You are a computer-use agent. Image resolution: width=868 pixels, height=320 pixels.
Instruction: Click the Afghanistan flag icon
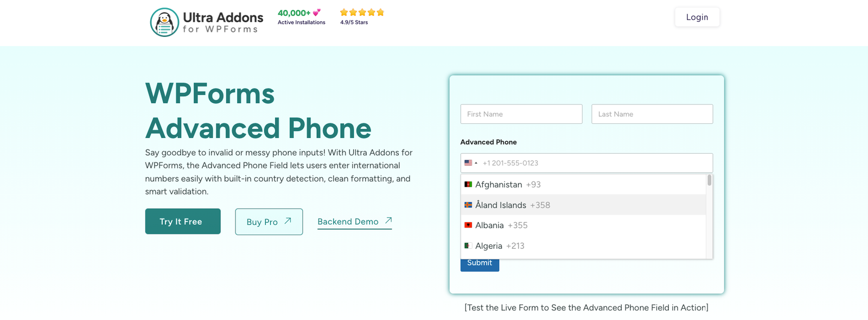(x=468, y=185)
